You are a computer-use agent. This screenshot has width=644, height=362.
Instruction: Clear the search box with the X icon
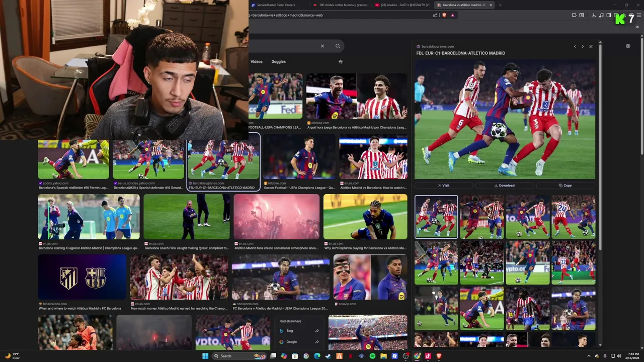tap(323, 46)
